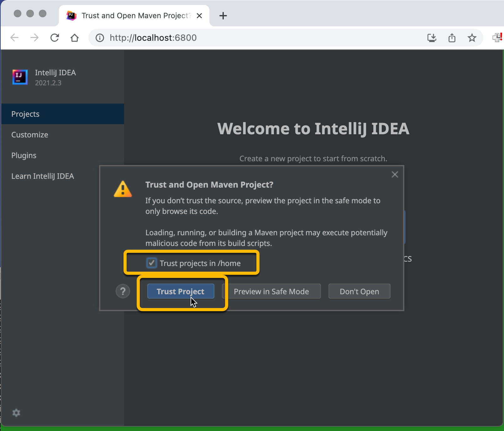Click the warning triangle icon in dialog

[123, 189]
